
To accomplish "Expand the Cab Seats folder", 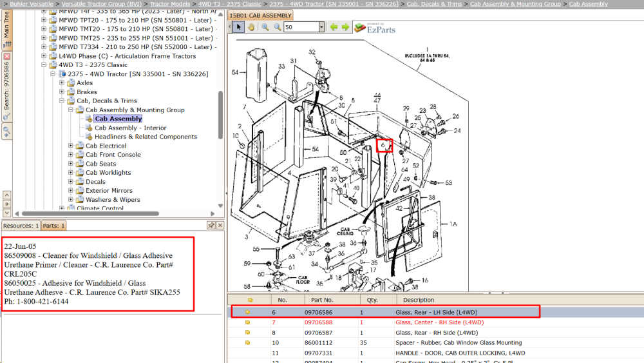I will 71,164.
